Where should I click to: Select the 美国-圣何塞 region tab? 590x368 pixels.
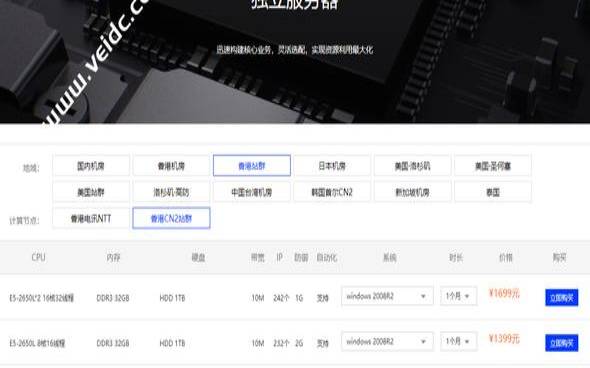(x=493, y=166)
